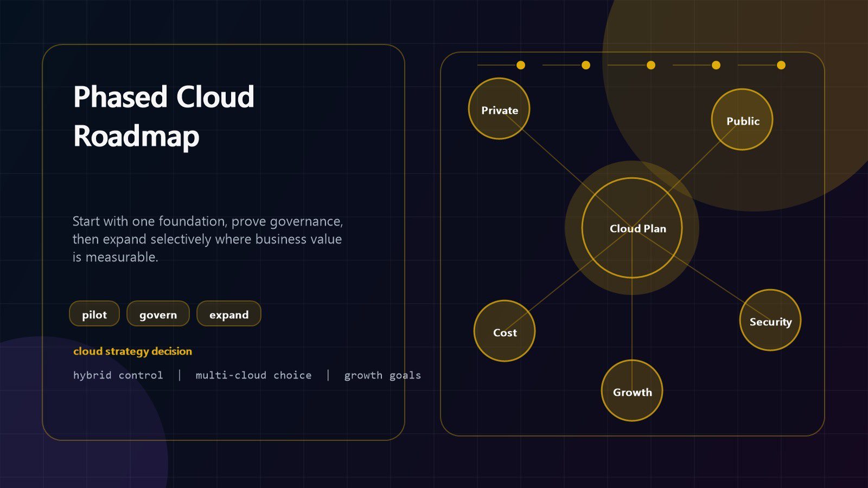This screenshot has width=868, height=488.
Task: Click the Phased Cloud Roadmap title
Action: click(164, 117)
